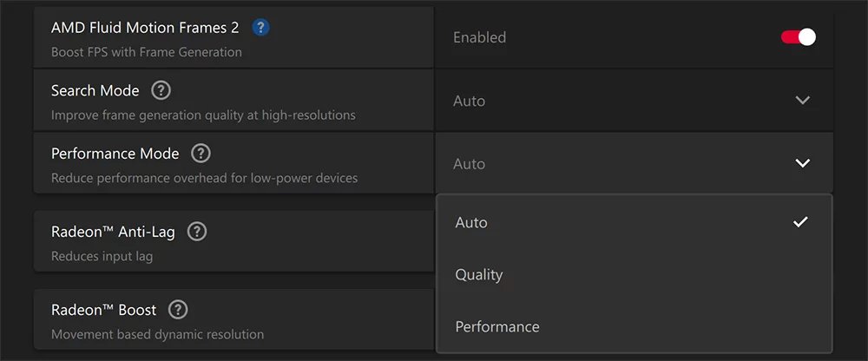
Task: Click the checkmark beside the Auto option
Action: tap(800, 222)
